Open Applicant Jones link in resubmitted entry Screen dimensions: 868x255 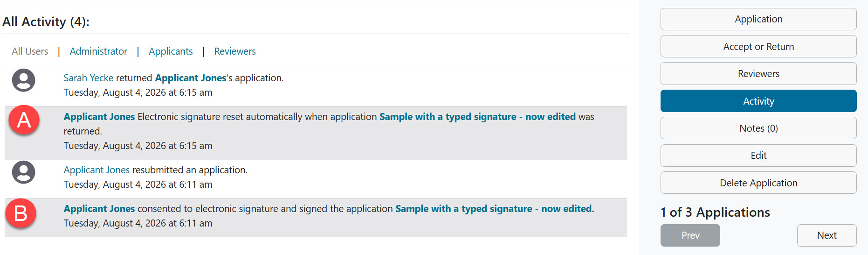(x=96, y=170)
